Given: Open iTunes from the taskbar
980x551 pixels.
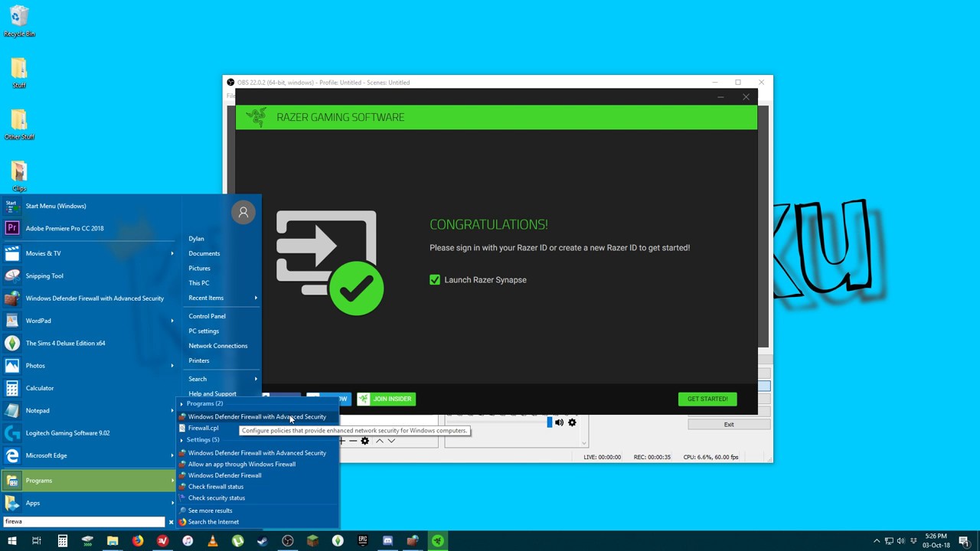Looking at the screenshot, I should coord(188,541).
